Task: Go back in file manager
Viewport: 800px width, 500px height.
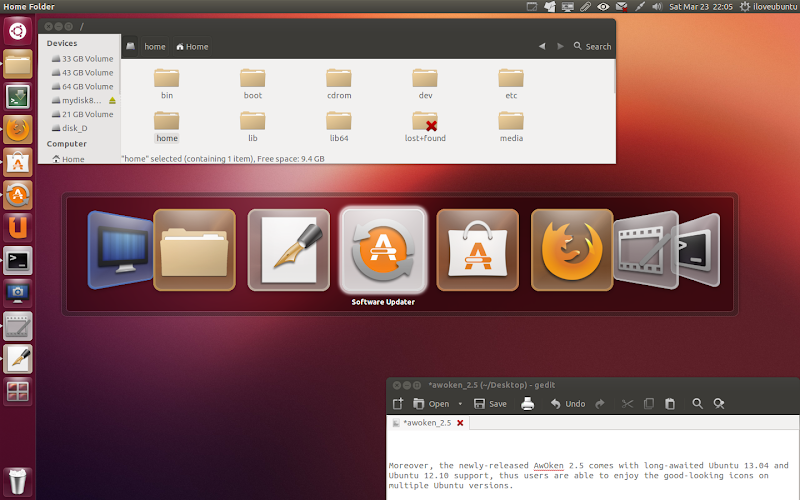Action: 542,46
